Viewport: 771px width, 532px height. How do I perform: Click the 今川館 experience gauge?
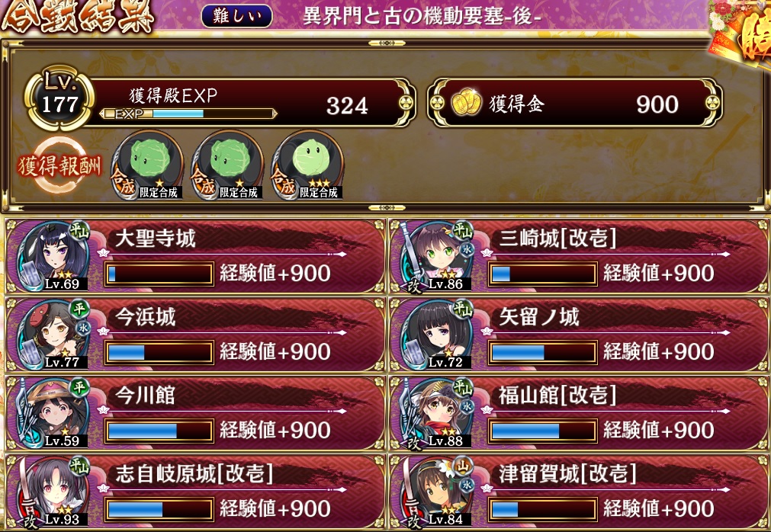159,431
